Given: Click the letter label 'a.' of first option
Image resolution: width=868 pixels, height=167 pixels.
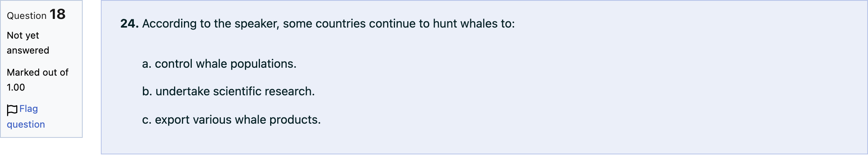Looking at the screenshot, I should [147, 64].
